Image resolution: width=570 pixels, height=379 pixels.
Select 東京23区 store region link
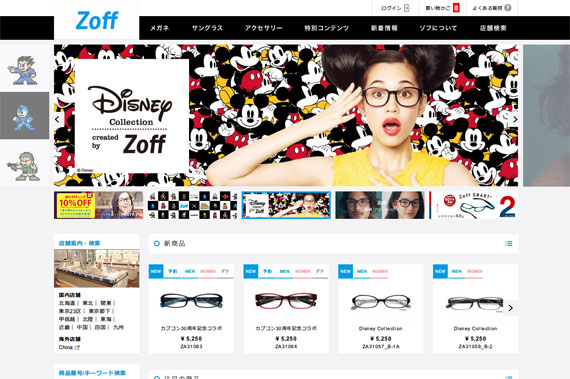click(70, 311)
